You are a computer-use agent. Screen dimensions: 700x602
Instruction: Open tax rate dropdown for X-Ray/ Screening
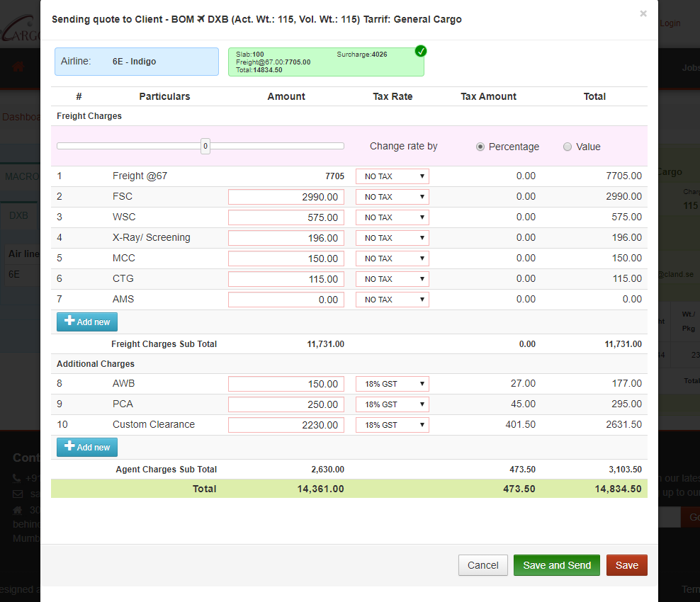pos(392,238)
